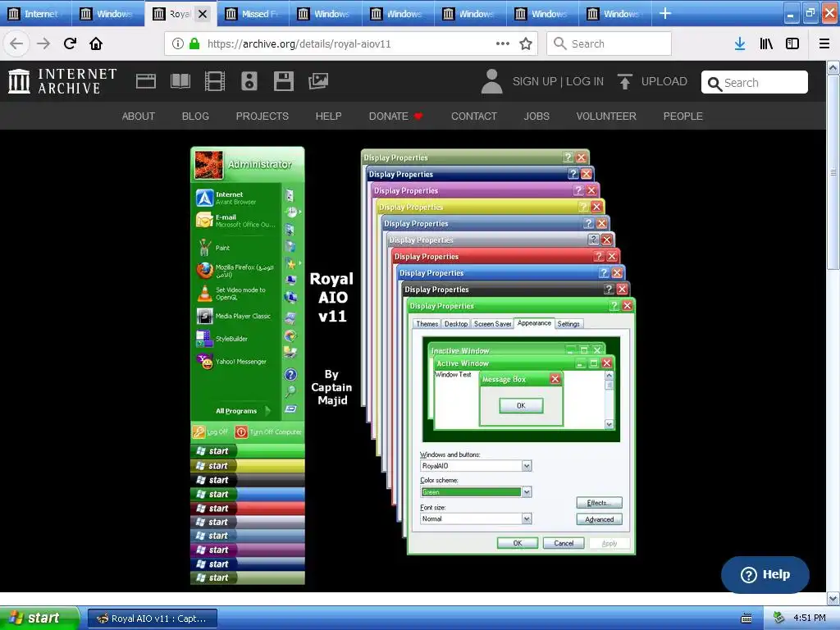Open the browser home page
This screenshot has height=630, width=840.
(x=96, y=43)
